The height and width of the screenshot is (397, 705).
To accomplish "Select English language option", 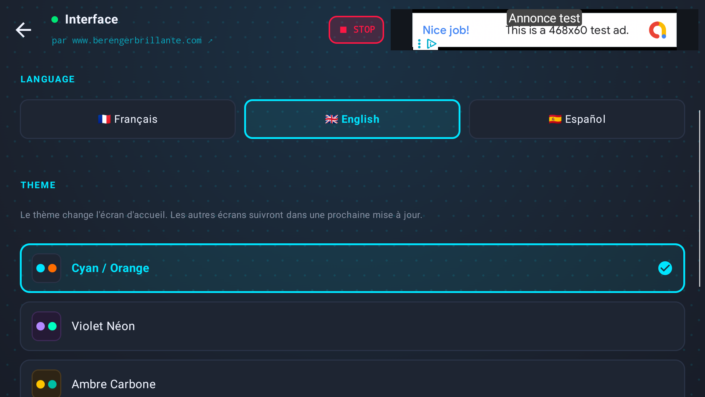I will coord(352,119).
